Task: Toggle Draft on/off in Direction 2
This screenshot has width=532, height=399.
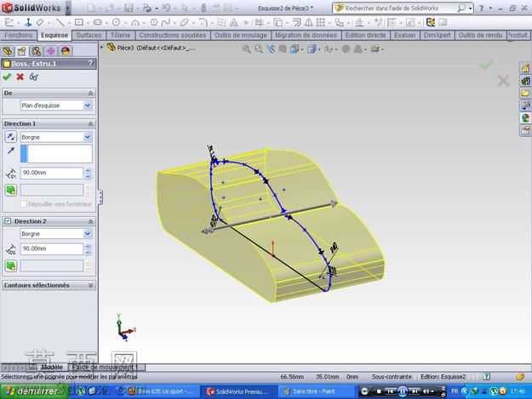Action: [x=11, y=265]
